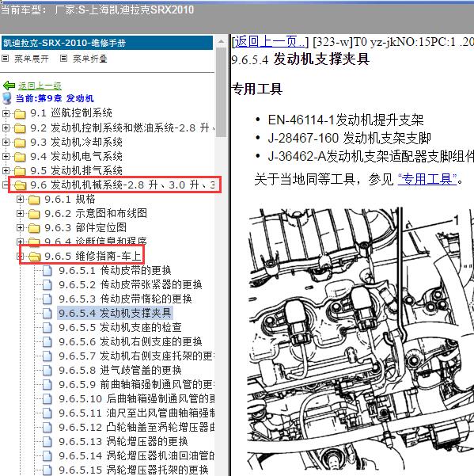The height and width of the screenshot is (476, 474).
Task: Expand the 9.5 发动机排气系统 node
Action: 6,170
